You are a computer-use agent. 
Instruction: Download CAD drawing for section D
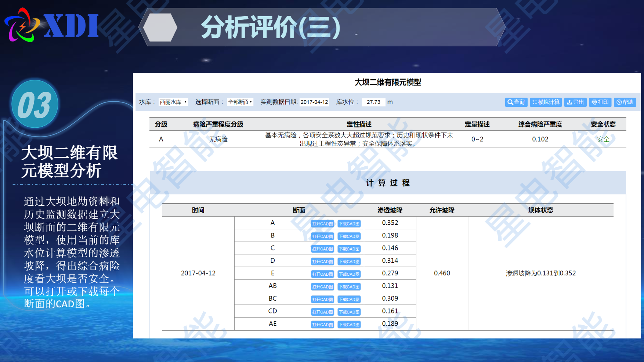pos(349,261)
